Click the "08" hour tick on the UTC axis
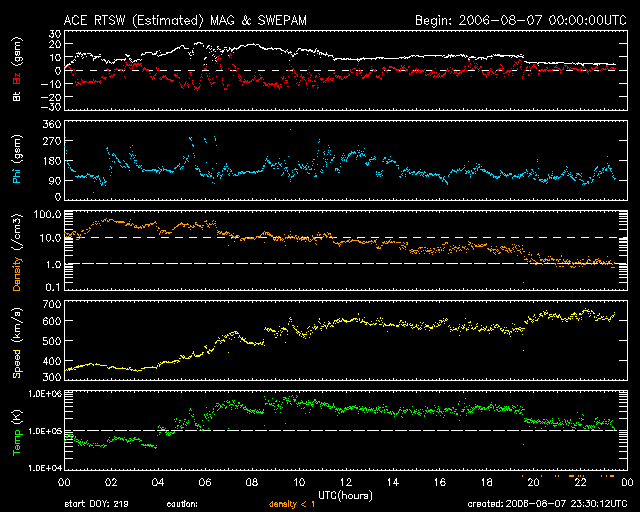 pyautogui.click(x=252, y=482)
